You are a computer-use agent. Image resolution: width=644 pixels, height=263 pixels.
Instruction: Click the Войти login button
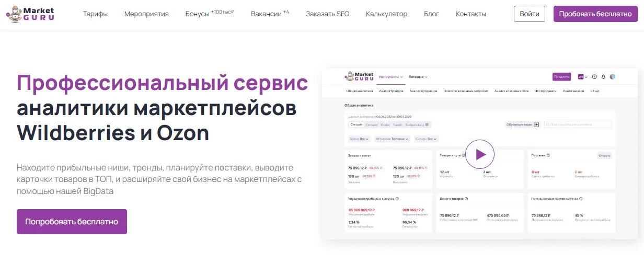click(x=530, y=14)
